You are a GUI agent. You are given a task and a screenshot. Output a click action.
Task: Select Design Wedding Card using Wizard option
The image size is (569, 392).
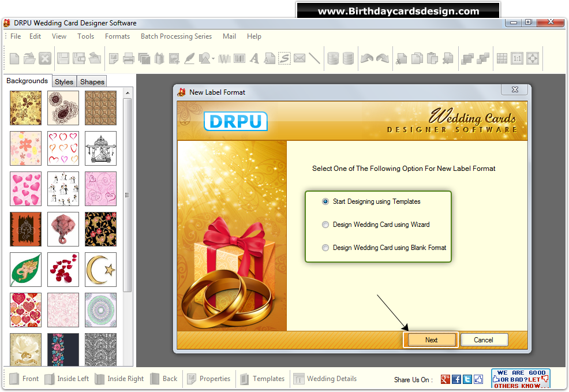376,225
